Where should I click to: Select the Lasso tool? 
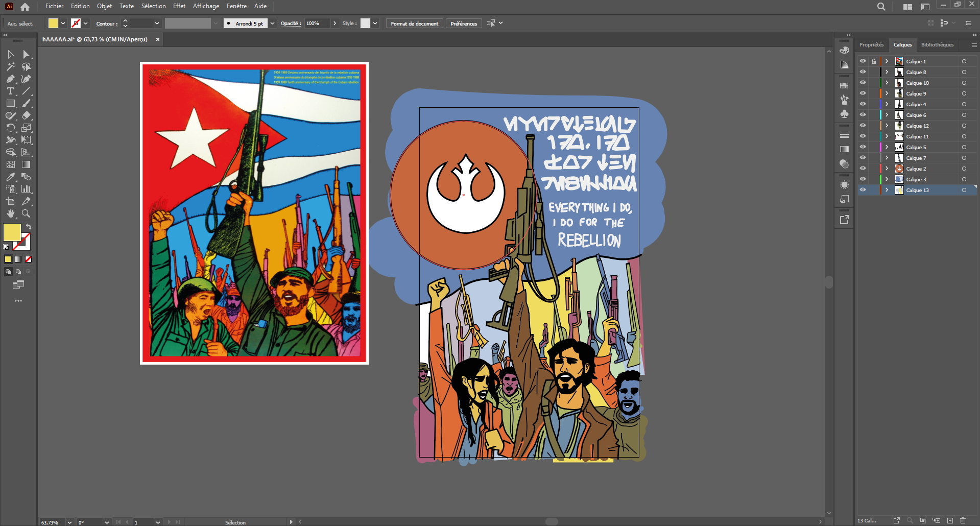[26, 66]
